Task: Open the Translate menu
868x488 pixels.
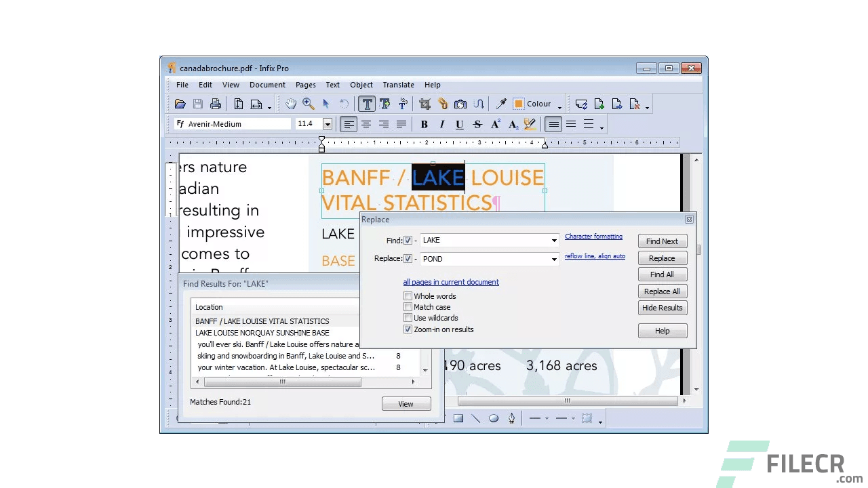Action: coord(398,85)
